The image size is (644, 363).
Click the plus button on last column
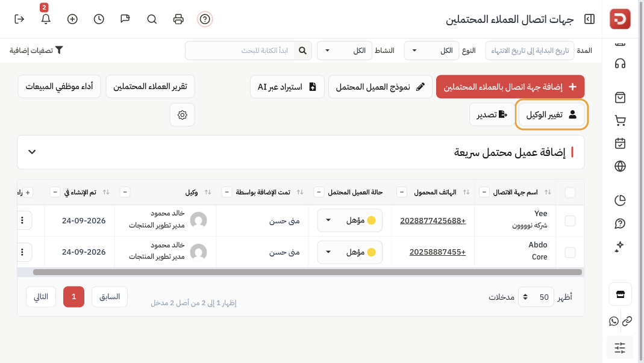(28, 192)
